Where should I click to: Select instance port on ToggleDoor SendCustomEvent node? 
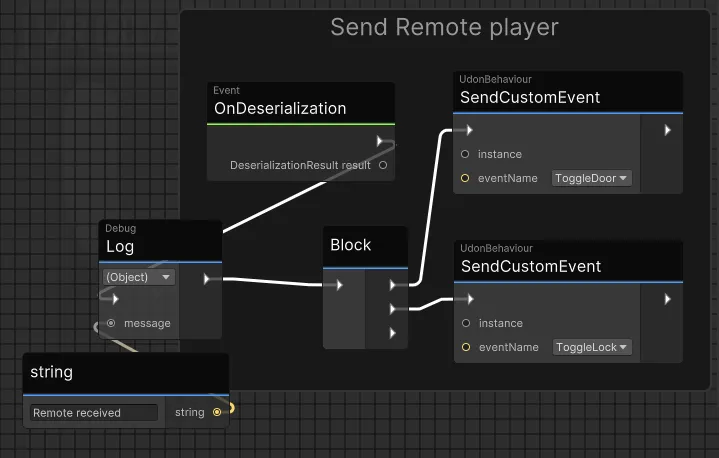[x=465, y=154]
